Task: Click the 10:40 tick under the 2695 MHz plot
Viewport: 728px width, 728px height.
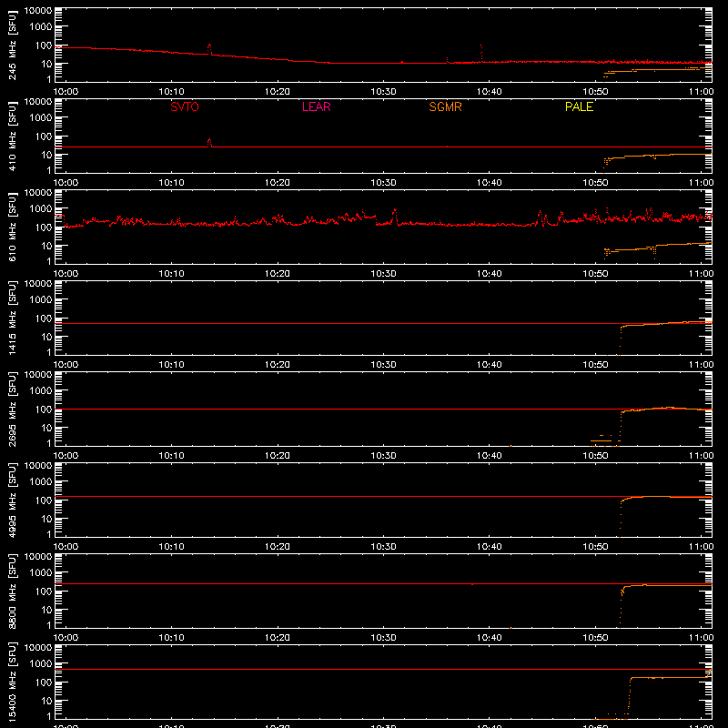Action: [x=490, y=456]
